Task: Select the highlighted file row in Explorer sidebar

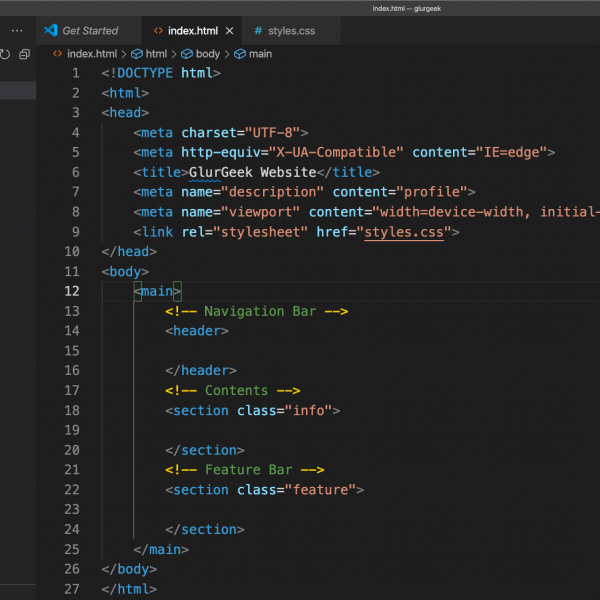Action: [18, 91]
